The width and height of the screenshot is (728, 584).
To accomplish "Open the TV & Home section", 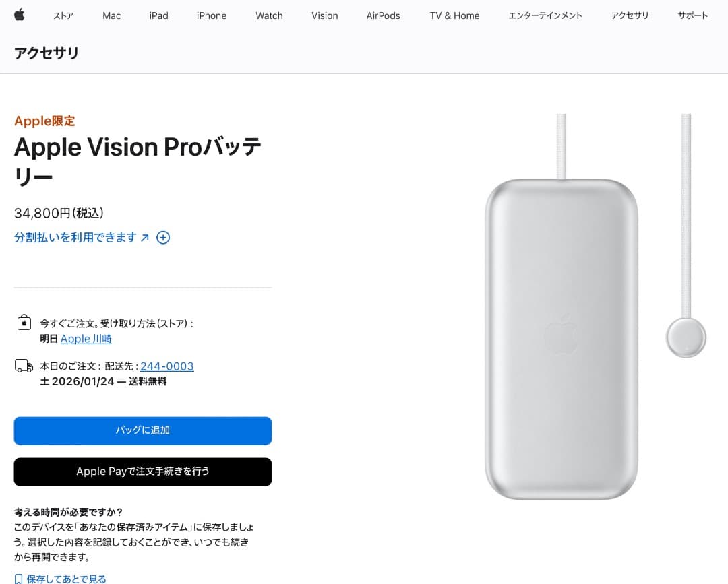I will click(454, 15).
